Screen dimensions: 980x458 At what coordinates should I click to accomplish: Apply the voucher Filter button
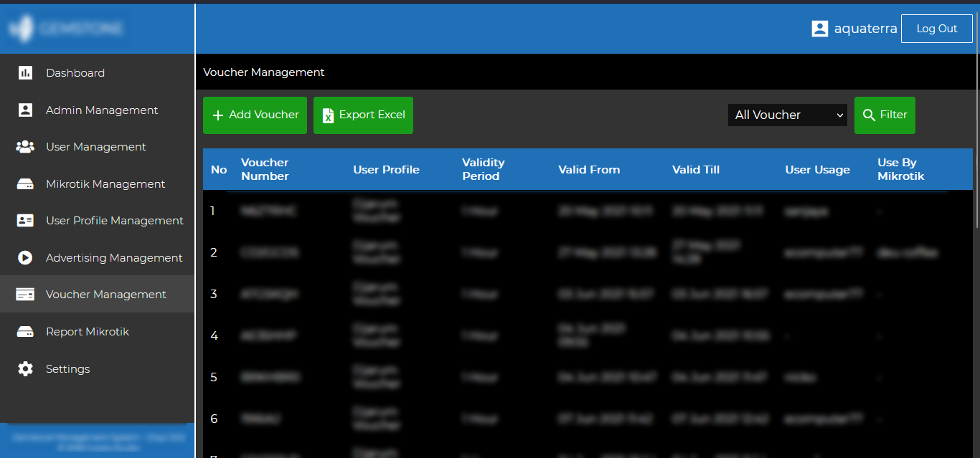tap(885, 115)
